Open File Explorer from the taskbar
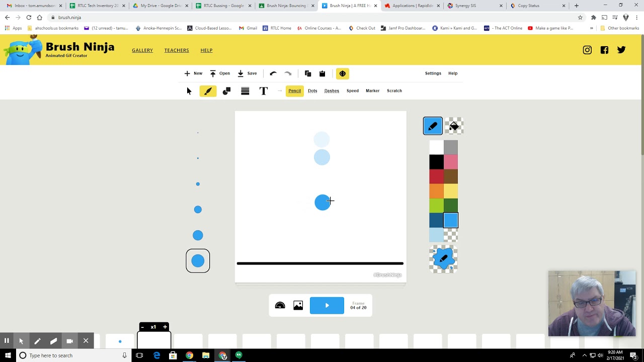644x362 pixels. [x=206, y=355]
